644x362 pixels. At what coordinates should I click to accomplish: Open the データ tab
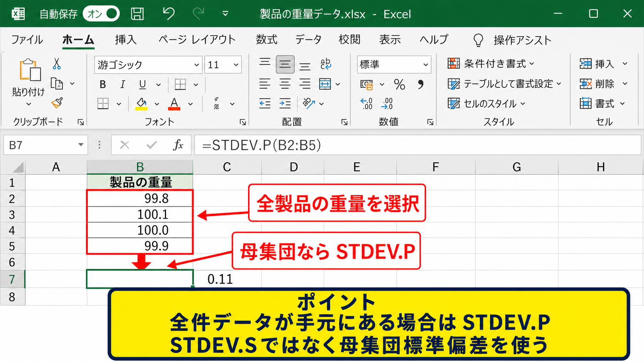(x=308, y=40)
